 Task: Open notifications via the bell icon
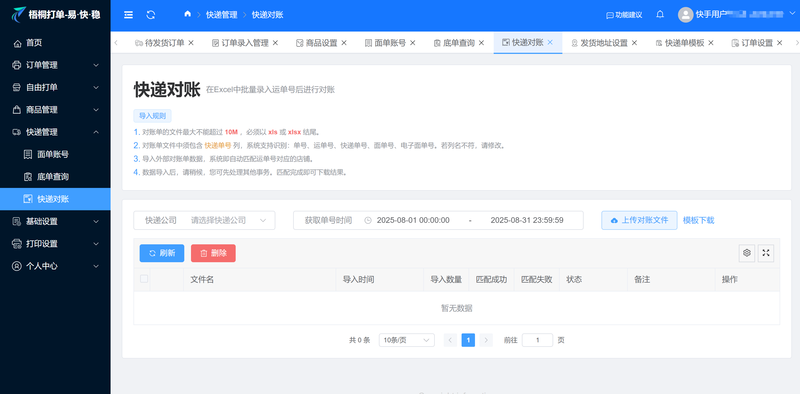click(660, 14)
